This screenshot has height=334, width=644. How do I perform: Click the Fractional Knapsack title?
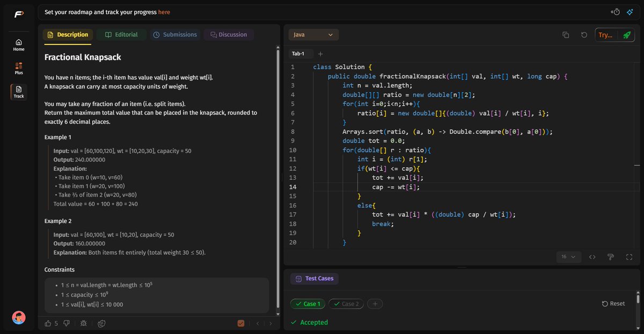pyautogui.click(x=83, y=57)
